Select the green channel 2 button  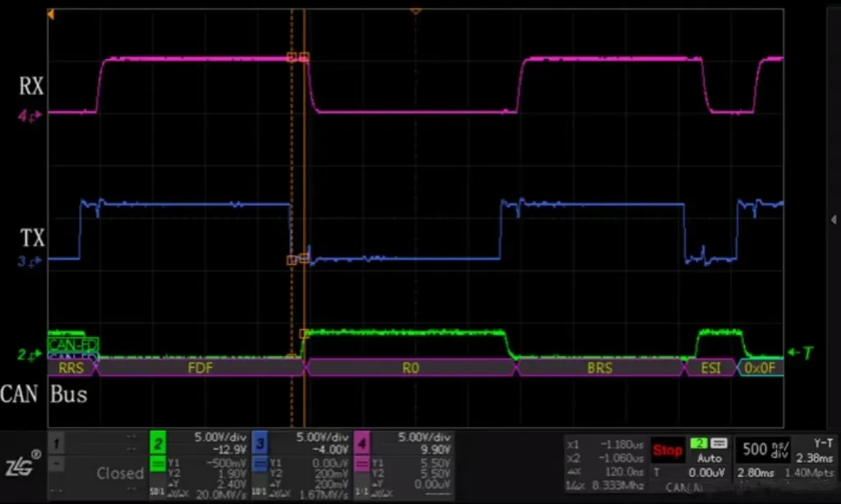click(158, 444)
